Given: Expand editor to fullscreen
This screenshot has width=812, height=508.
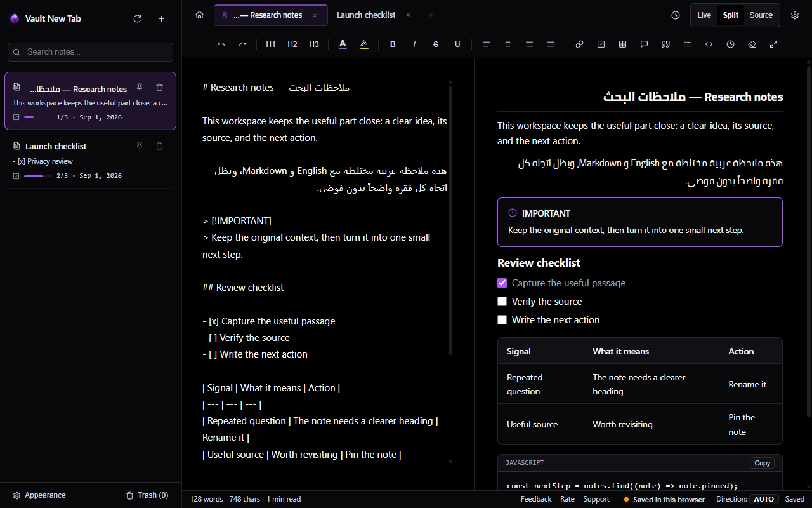Looking at the screenshot, I should click(x=773, y=44).
